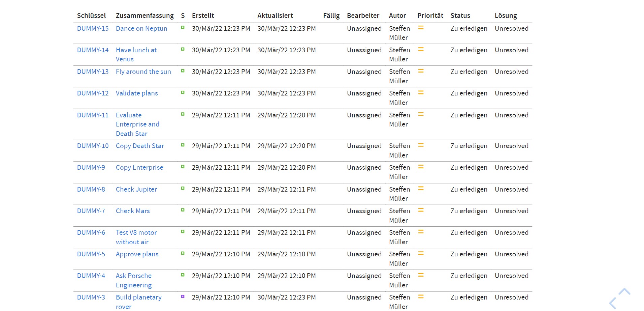Screen dimensions: 644x311
Task: Open issue DUMMY-9
Action: tap(91, 167)
